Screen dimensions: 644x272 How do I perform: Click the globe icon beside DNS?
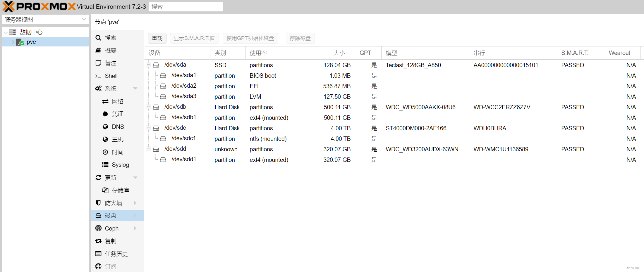(x=105, y=127)
